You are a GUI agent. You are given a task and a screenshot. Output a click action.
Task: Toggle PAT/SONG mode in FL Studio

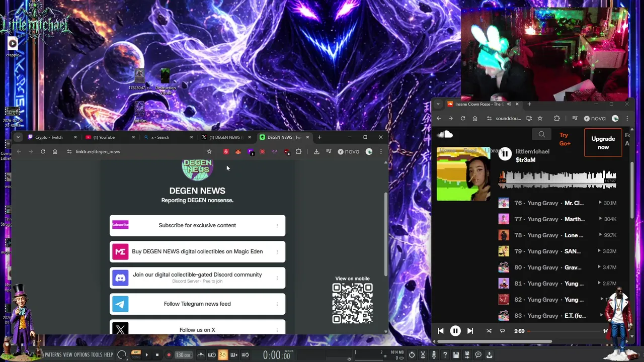(x=136, y=354)
